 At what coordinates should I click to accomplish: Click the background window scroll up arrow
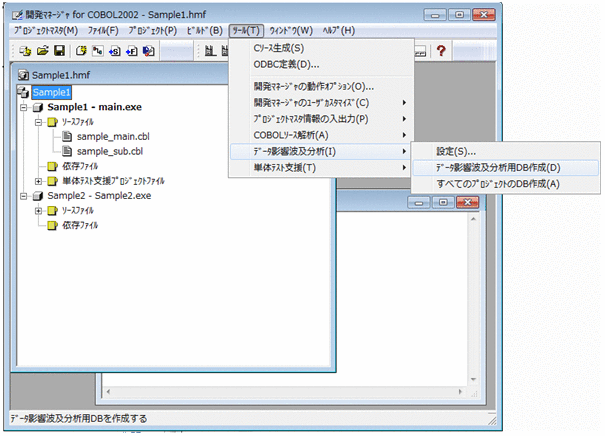pos(473,219)
